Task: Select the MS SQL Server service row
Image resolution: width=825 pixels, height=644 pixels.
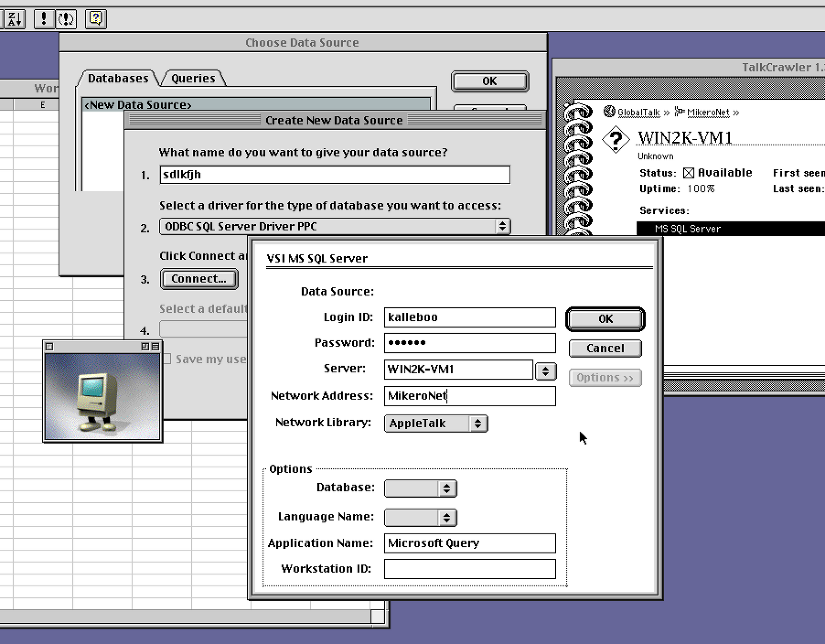Action: point(730,229)
